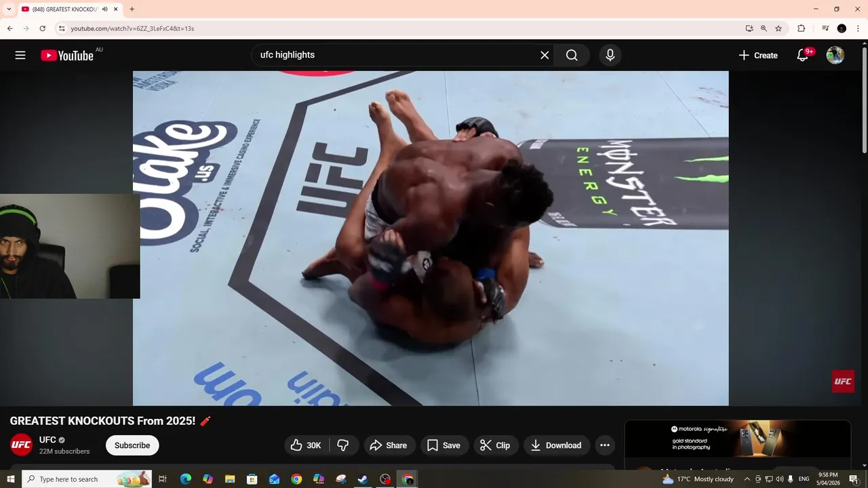Open Chrome profile avatar

pyautogui.click(x=842, y=28)
